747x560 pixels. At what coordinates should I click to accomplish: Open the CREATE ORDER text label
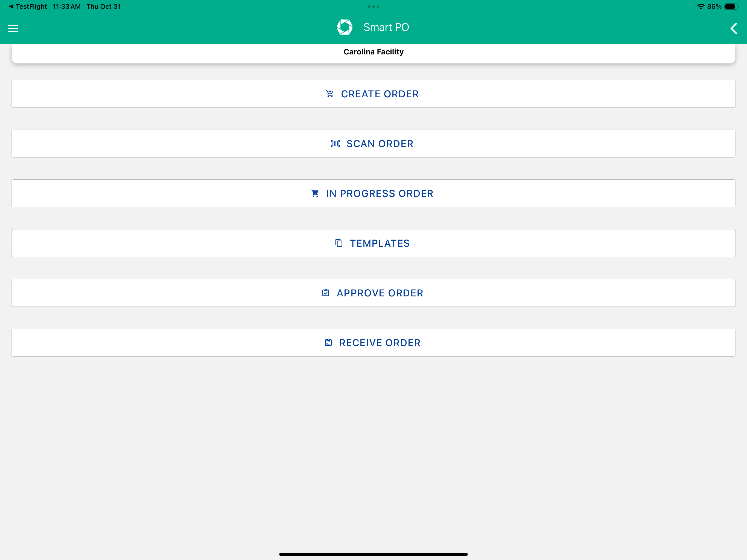coord(380,94)
